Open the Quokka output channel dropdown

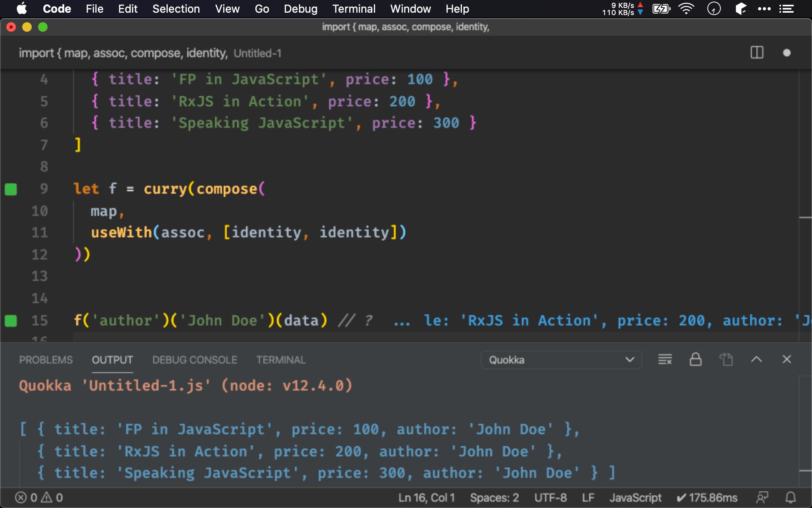pyautogui.click(x=561, y=360)
